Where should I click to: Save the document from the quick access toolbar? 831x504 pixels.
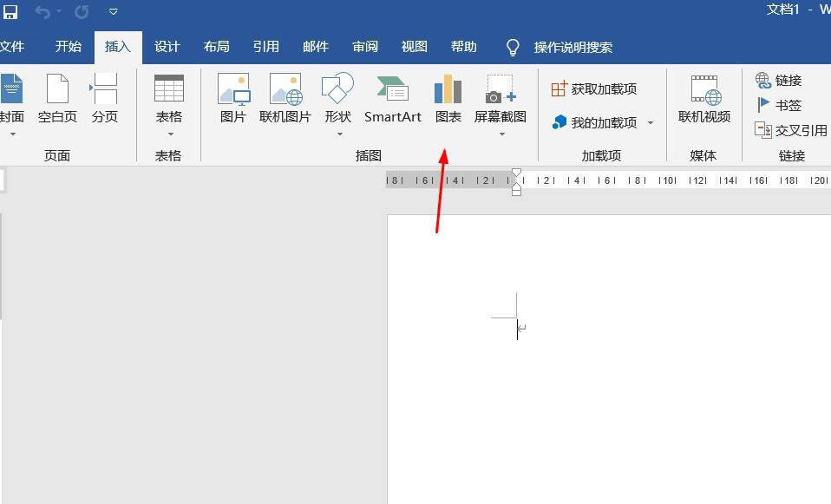[12, 12]
